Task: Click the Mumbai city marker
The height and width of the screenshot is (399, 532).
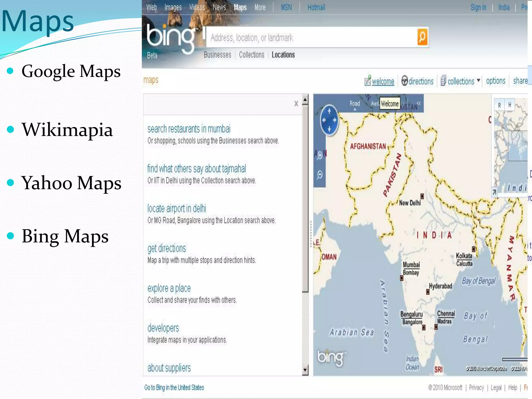Action: [x=402, y=278]
